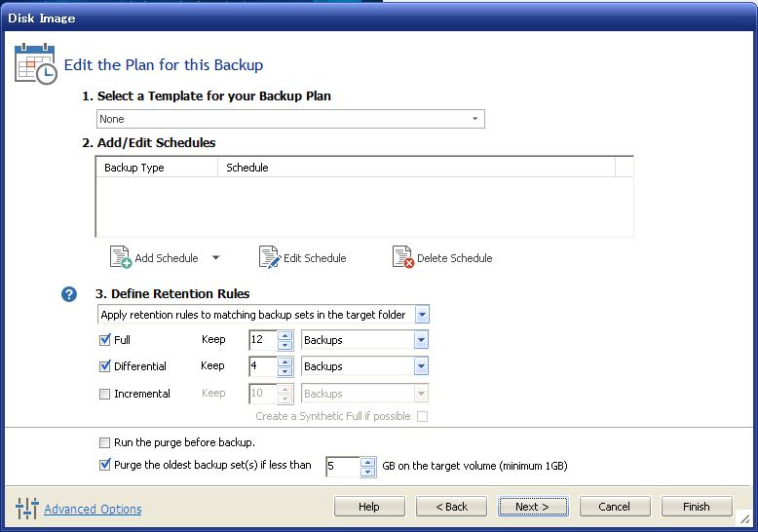Screen dimensions: 758x532
Task: Toggle Create a Synthetic Full checkbox
Action: pos(422,416)
